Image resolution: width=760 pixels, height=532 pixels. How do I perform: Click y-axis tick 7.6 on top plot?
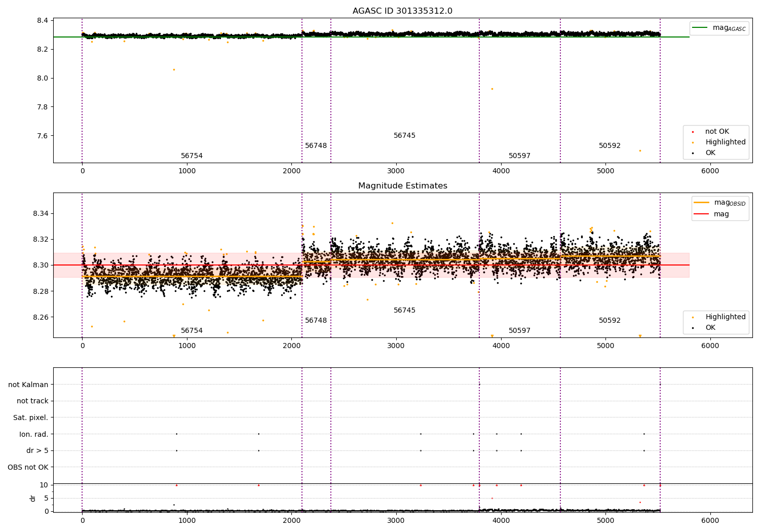pyautogui.click(x=42, y=136)
